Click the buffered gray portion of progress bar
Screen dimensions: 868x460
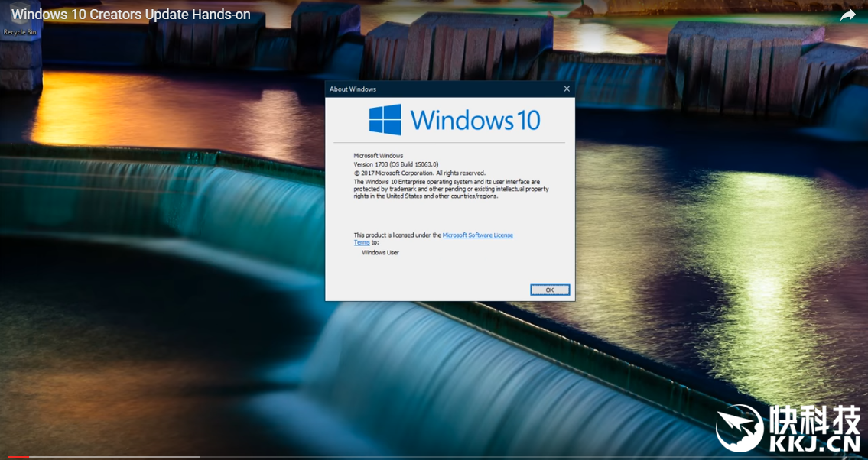115,457
